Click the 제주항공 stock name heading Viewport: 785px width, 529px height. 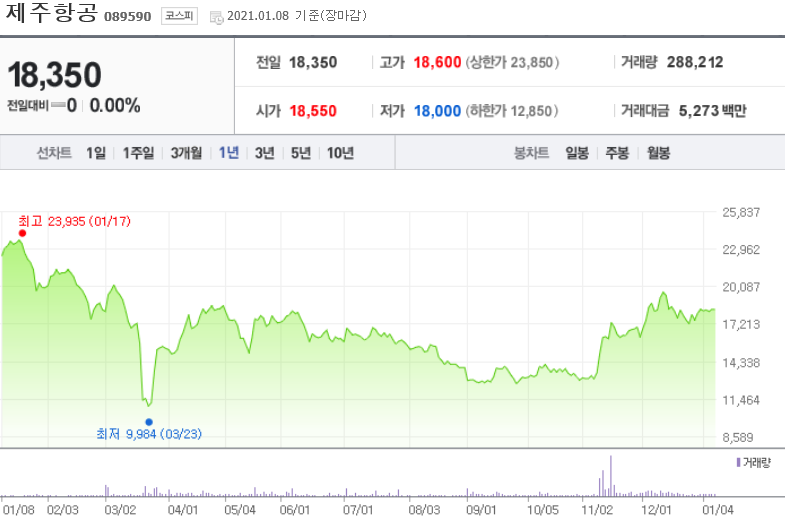tap(51, 13)
